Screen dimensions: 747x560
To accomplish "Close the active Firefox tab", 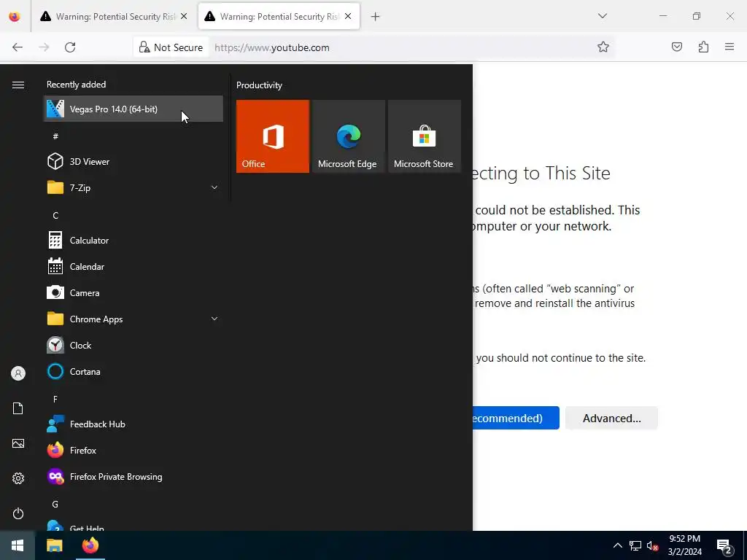I will click(348, 16).
